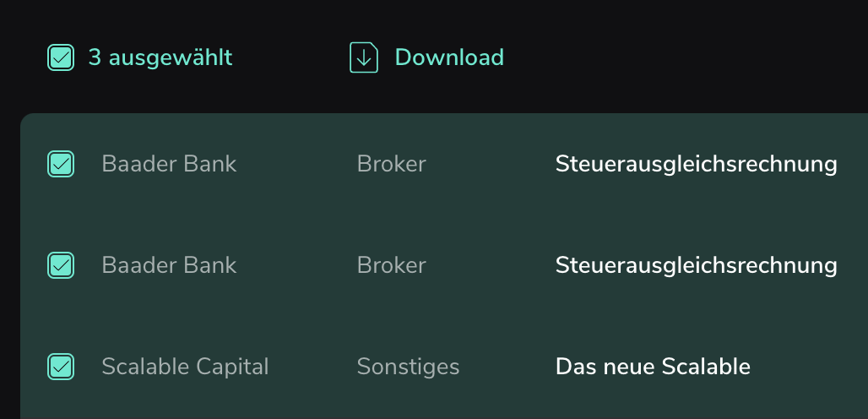Image resolution: width=868 pixels, height=419 pixels.
Task: Click the Sonstiges category label
Action: point(408,367)
